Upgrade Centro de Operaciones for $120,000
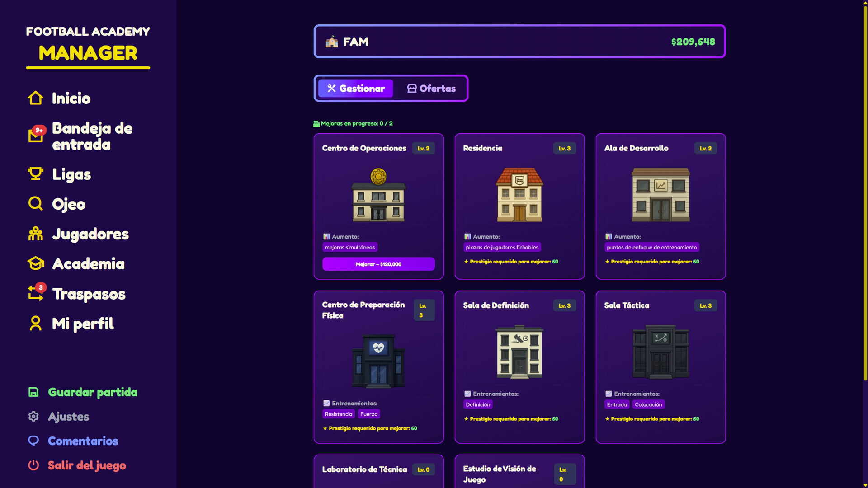 pos(378,264)
